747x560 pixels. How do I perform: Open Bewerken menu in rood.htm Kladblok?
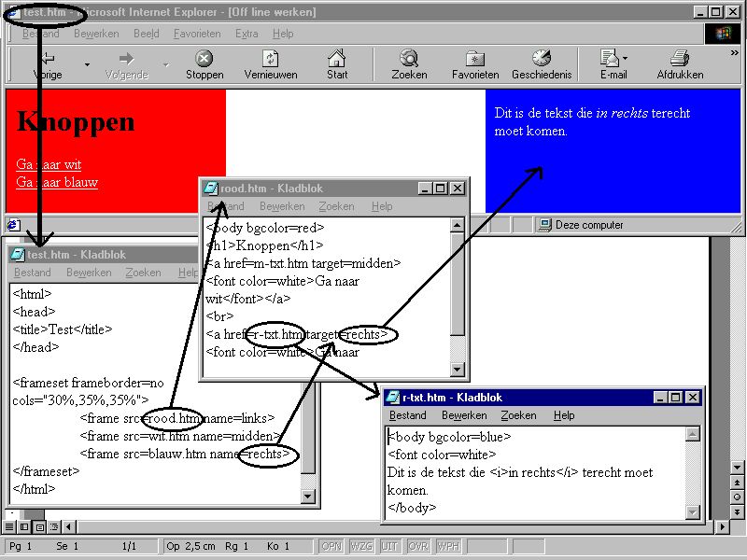tap(282, 206)
